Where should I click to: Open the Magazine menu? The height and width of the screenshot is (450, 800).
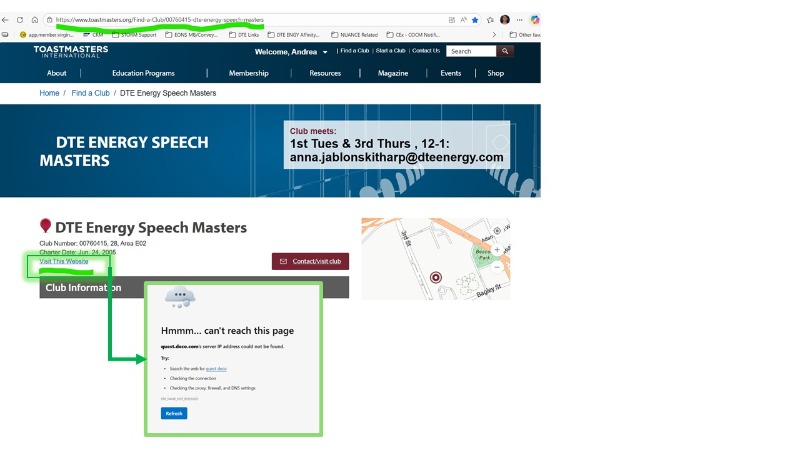[x=393, y=73]
